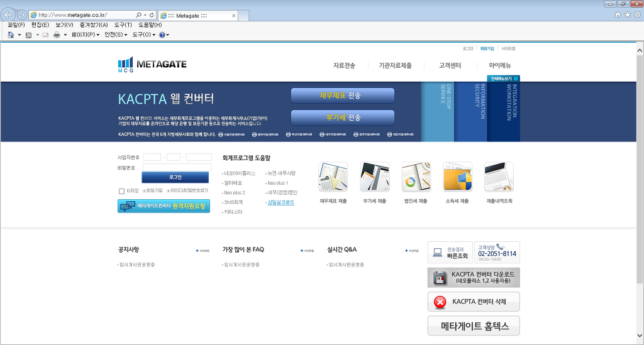Expand 전체메뉴보기 full menu
Image resolution: width=644 pixels, height=345 pixels.
click(504, 79)
